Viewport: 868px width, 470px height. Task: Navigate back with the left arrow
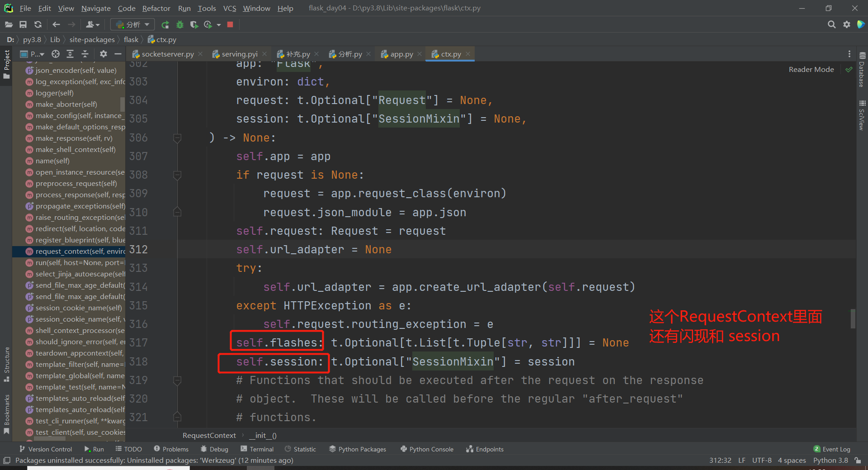(x=56, y=24)
